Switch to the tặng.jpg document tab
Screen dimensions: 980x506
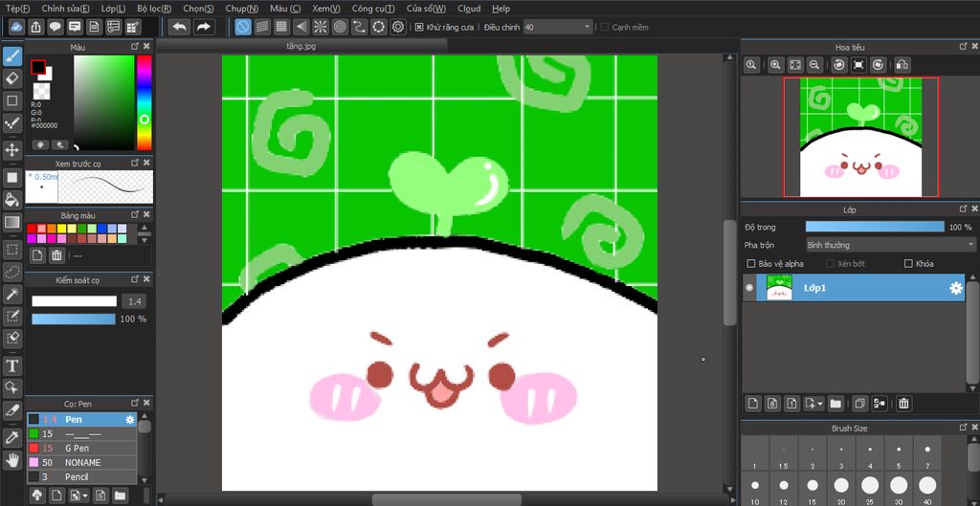[x=301, y=46]
